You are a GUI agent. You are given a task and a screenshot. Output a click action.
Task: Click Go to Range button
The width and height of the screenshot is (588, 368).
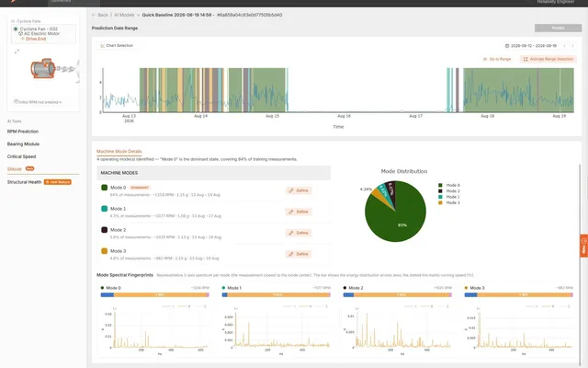click(x=497, y=59)
